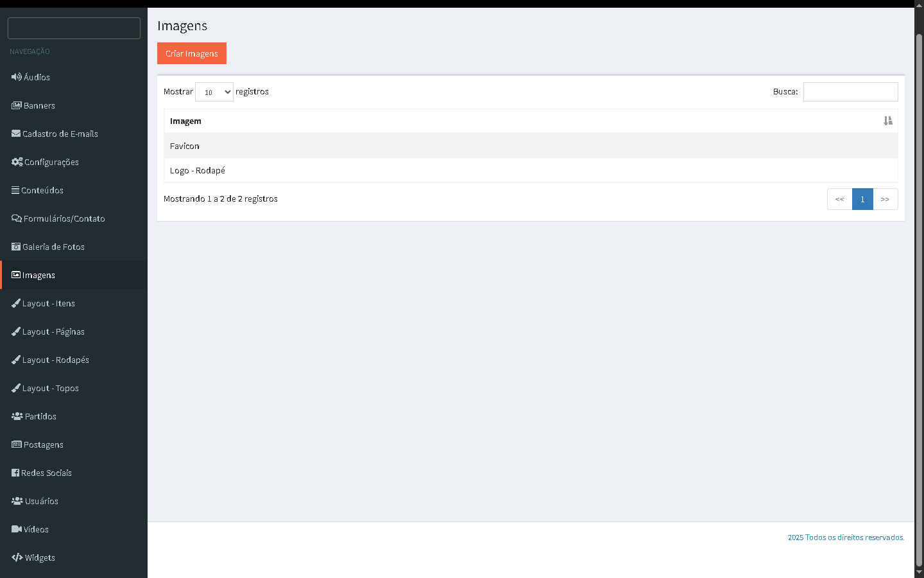Screen dimensions: 924x578
Task: Click the Facebook icon for Redes Sociais
Action: (x=15, y=473)
